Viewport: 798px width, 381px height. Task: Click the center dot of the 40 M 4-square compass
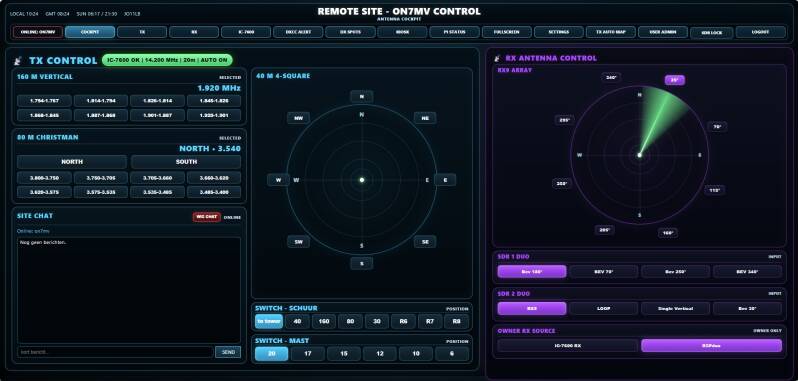[362, 180]
